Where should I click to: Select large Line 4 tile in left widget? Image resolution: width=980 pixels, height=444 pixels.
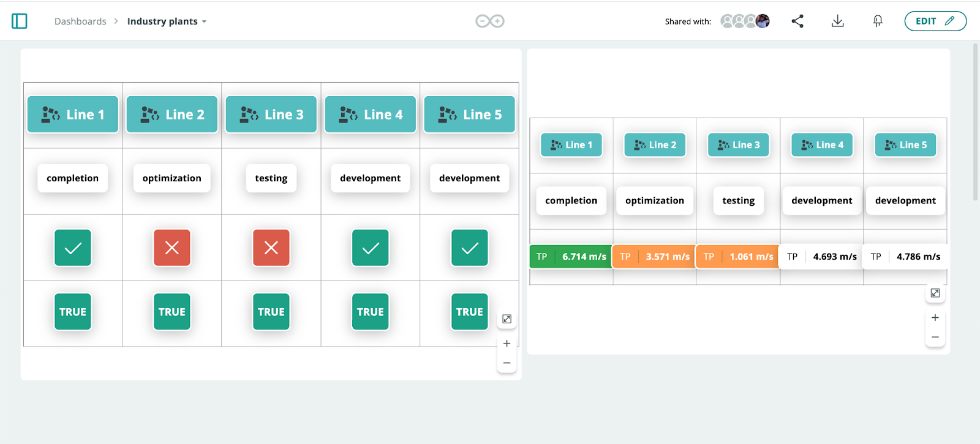[371, 115]
